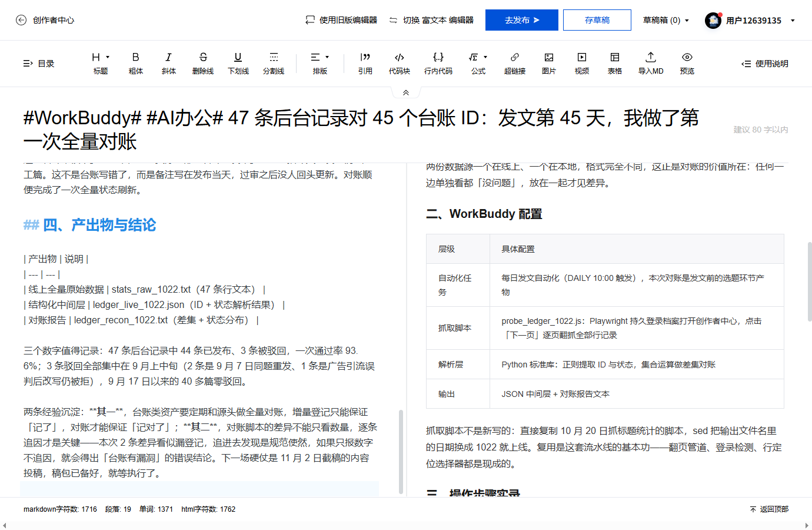The image size is (812, 530).
Task: Click the '抓取脚本' table cell
Action: [458, 328]
